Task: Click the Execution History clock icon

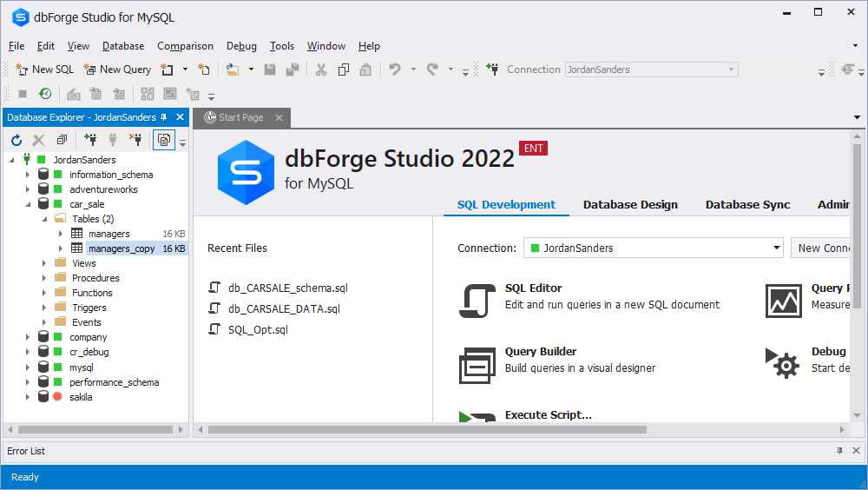Action: pyautogui.click(x=45, y=94)
